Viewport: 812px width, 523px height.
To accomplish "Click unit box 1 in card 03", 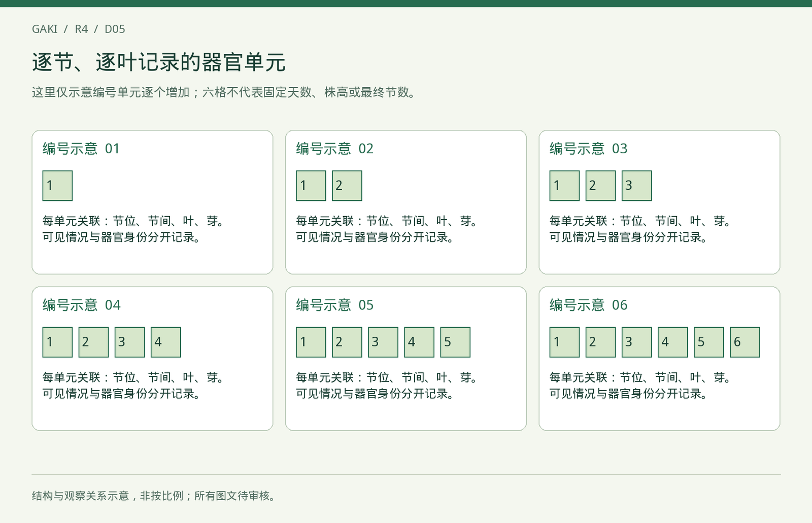I will point(564,186).
